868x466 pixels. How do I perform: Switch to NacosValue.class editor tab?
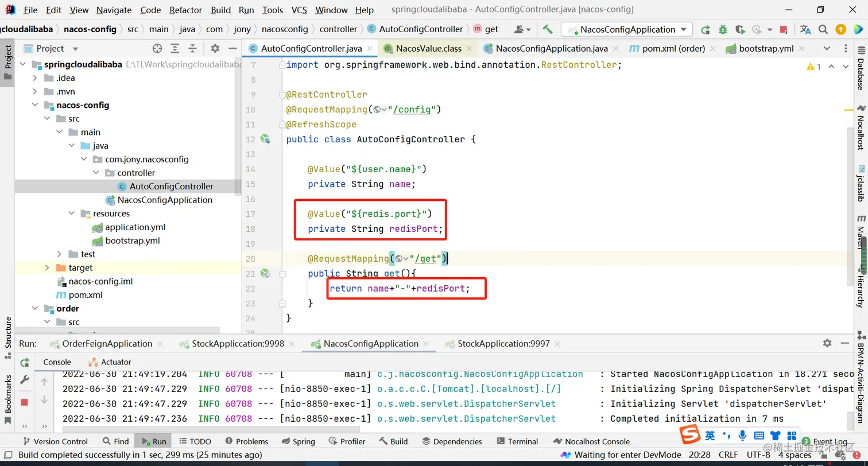pos(428,48)
